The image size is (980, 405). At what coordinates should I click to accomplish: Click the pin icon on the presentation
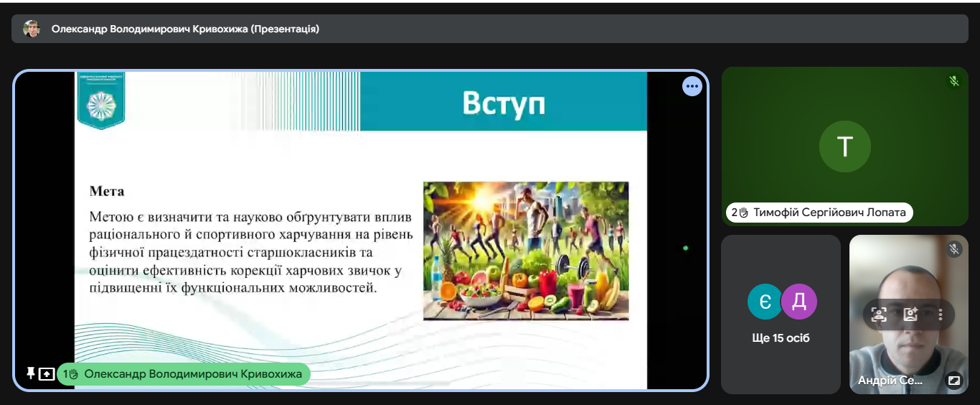30,373
